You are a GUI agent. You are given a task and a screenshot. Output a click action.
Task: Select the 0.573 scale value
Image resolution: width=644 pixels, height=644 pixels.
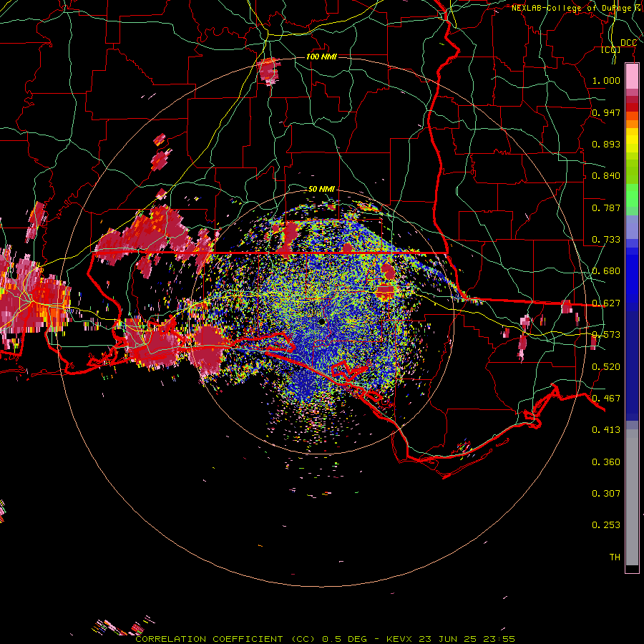(x=606, y=335)
